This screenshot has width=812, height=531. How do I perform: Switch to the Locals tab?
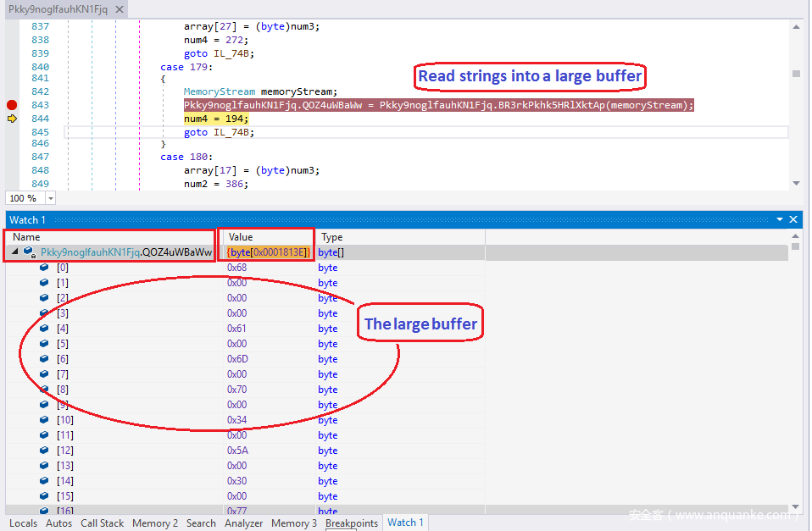(x=23, y=523)
